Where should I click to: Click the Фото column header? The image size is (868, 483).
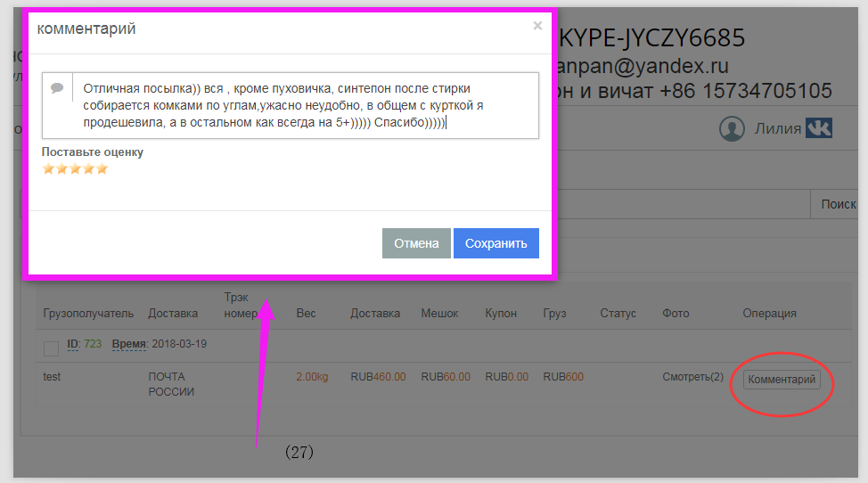click(676, 313)
